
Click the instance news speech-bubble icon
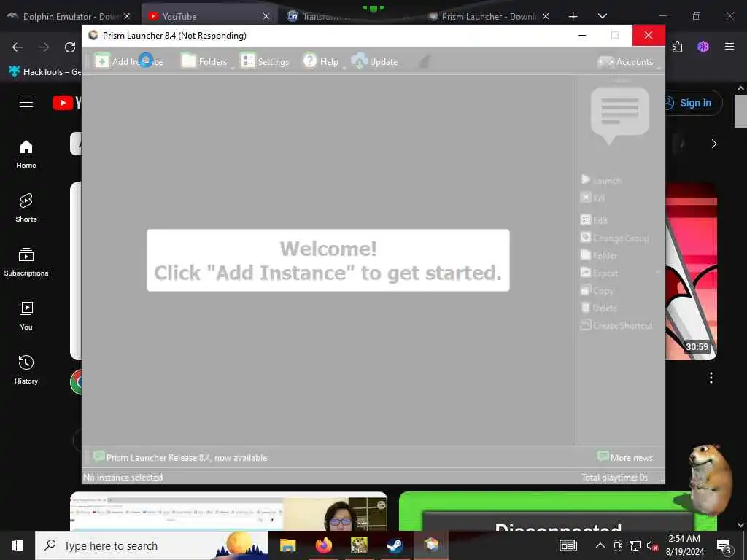point(620,116)
